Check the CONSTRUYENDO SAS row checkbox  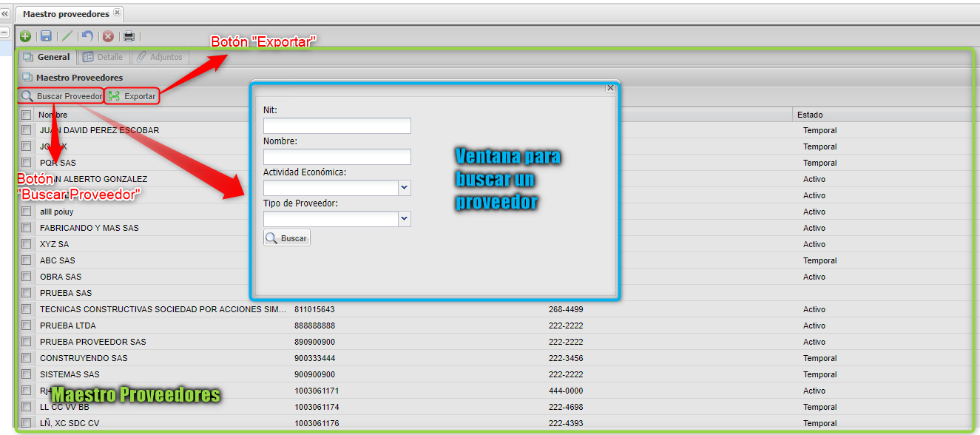(27, 358)
